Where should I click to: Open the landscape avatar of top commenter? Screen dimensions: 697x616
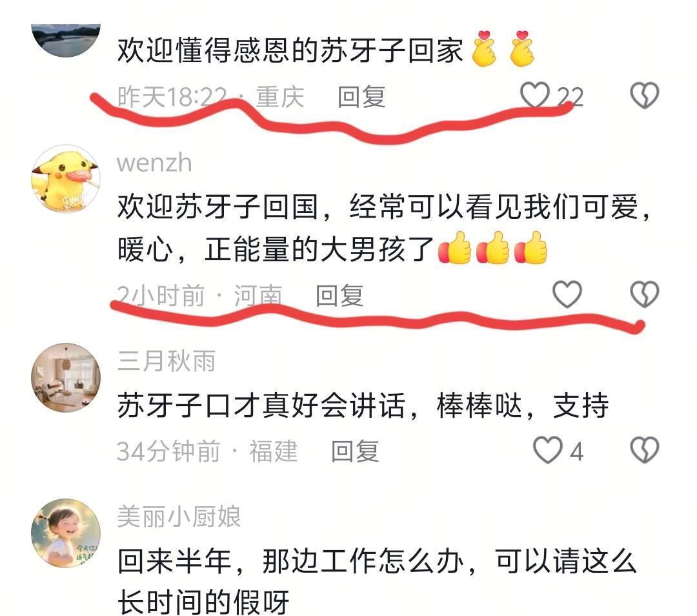point(66,40)
